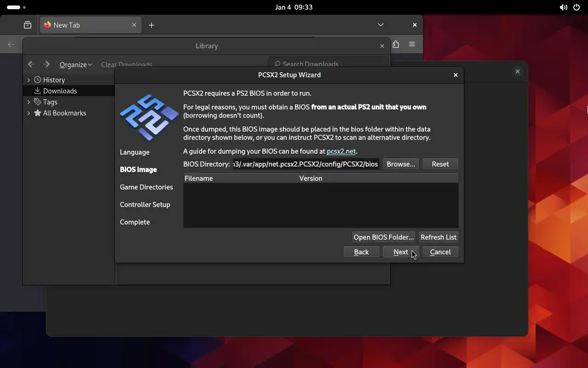Open History in Library window

pos(54,80)
